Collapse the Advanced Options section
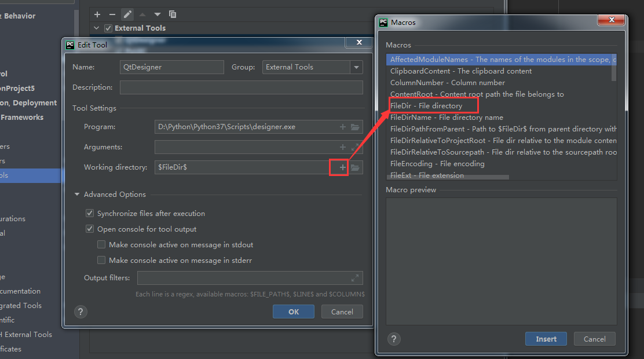 click(78, 194)
